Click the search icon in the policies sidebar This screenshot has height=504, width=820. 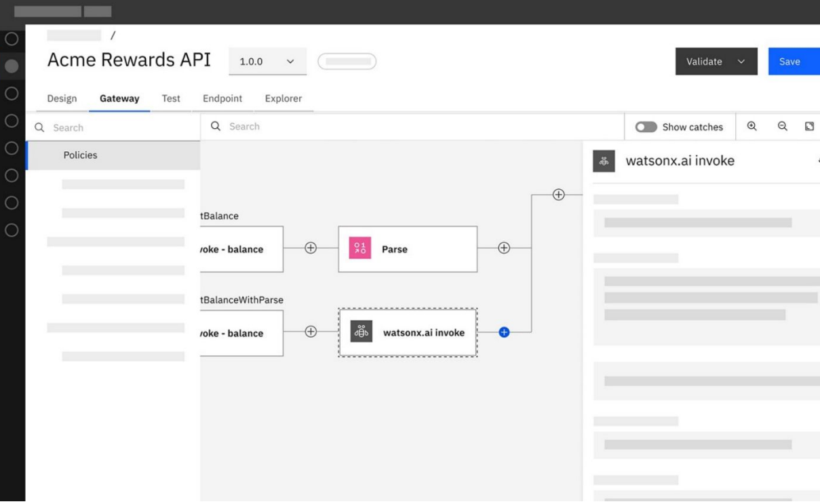[39, 128]
